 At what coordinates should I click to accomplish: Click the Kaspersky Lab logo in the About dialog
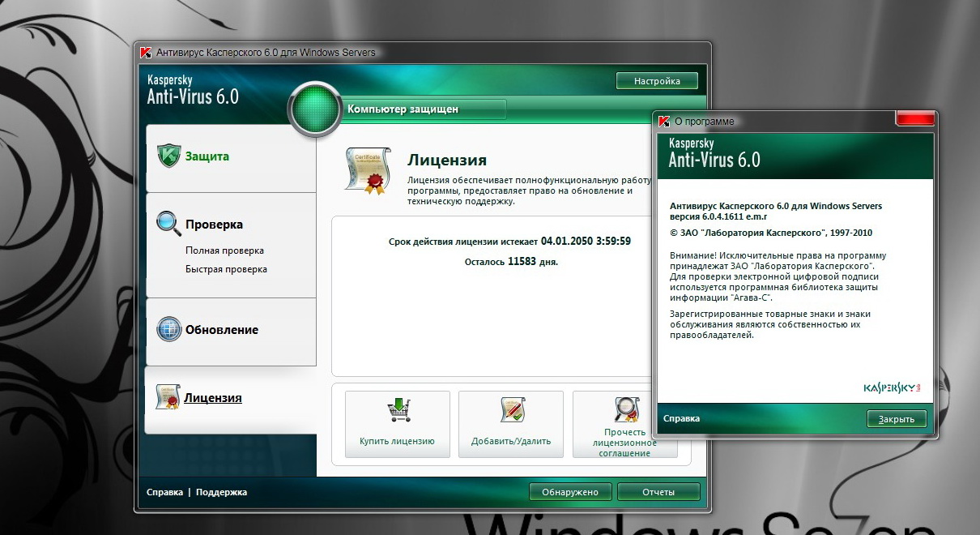(x=892, y=387)
